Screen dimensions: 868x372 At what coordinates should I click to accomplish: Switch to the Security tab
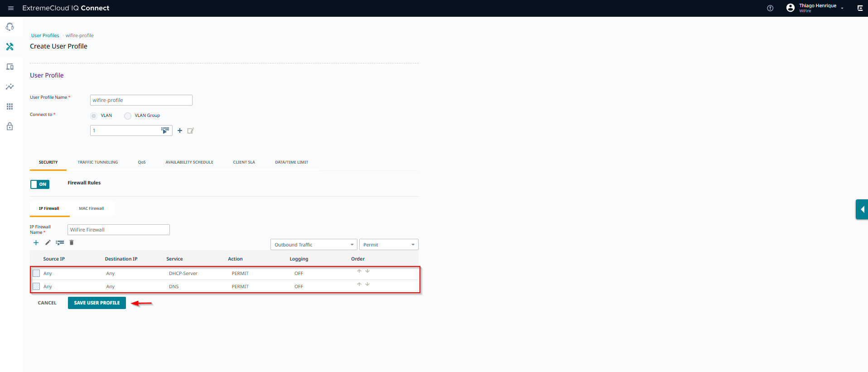click(48, 162)
